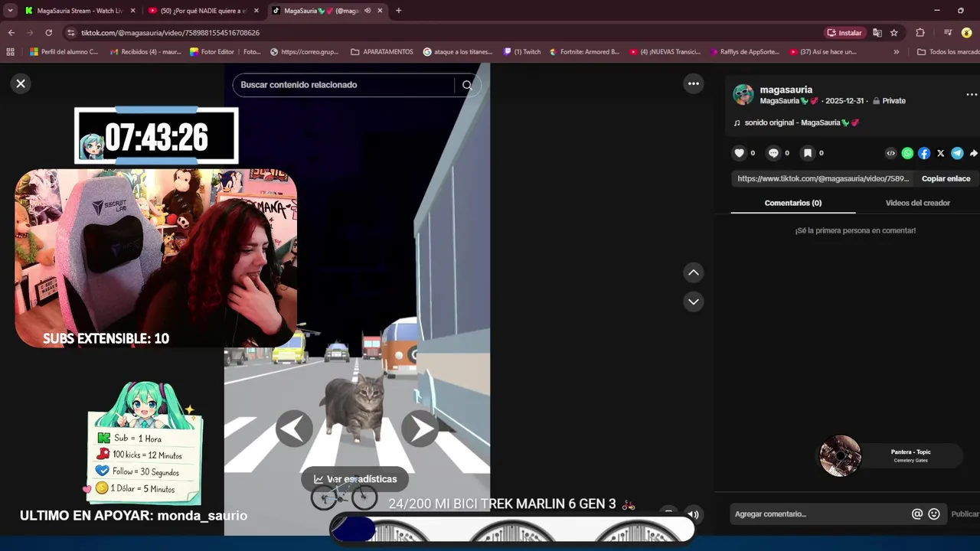
Task: Click the embed code icon
Action: pyautogui.click(x=890, y=153)
